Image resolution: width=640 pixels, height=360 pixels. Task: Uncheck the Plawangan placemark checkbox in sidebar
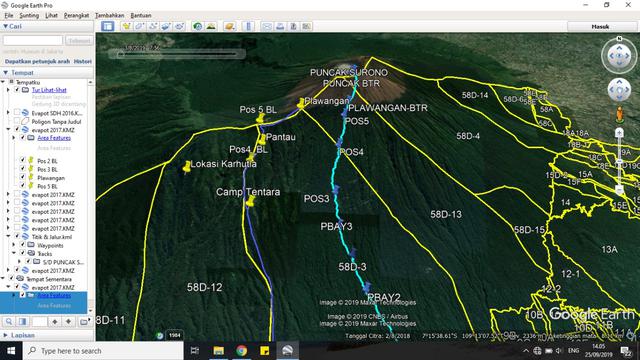22,177
